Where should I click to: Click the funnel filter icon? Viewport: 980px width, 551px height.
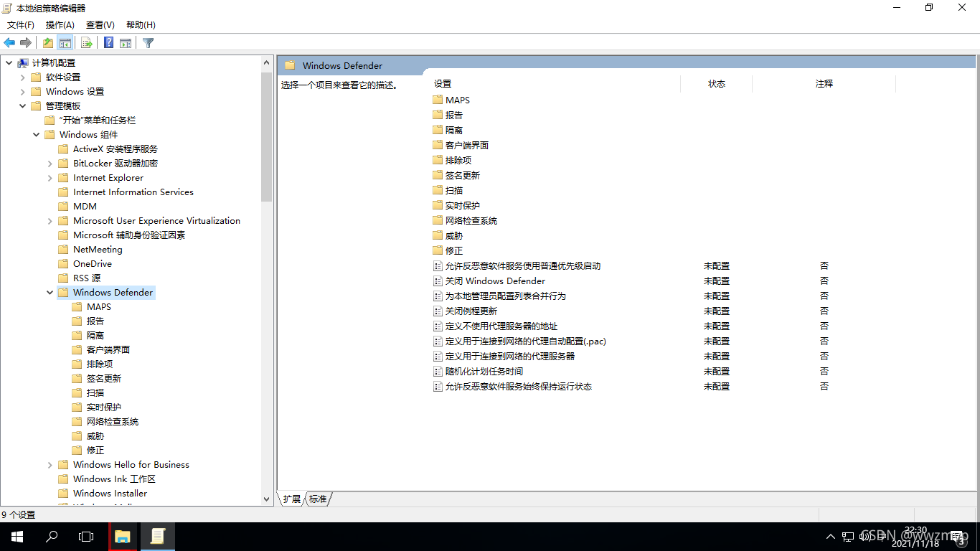tap(149, 43)
